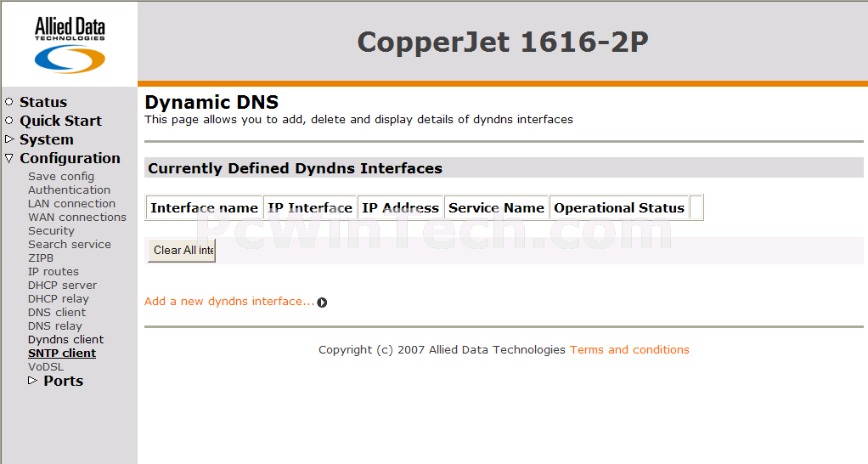Viewport: 868px width, 464px height.
Task: Navigate to DHCP server settings
Action: (63, 286)
